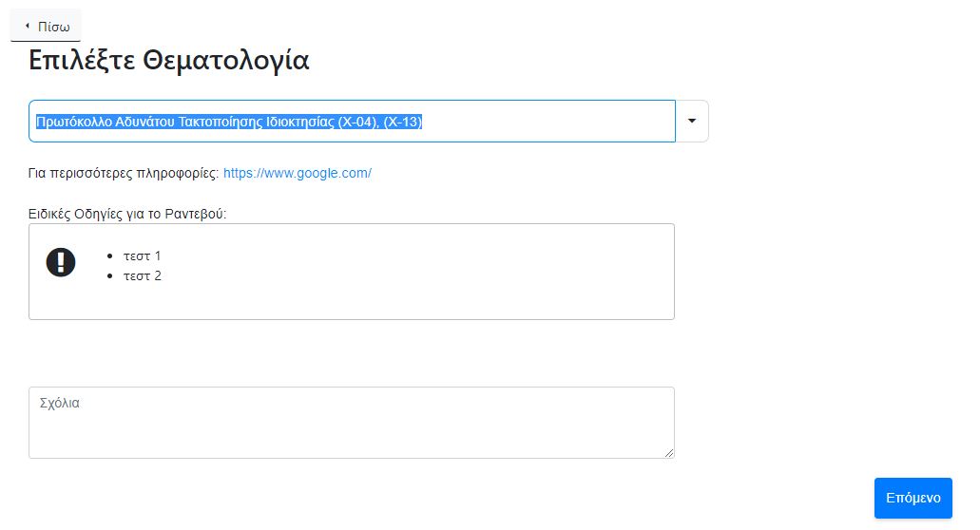
Task: Expand the Θεματολογία dropdown caret arrow
Action: 692,122
